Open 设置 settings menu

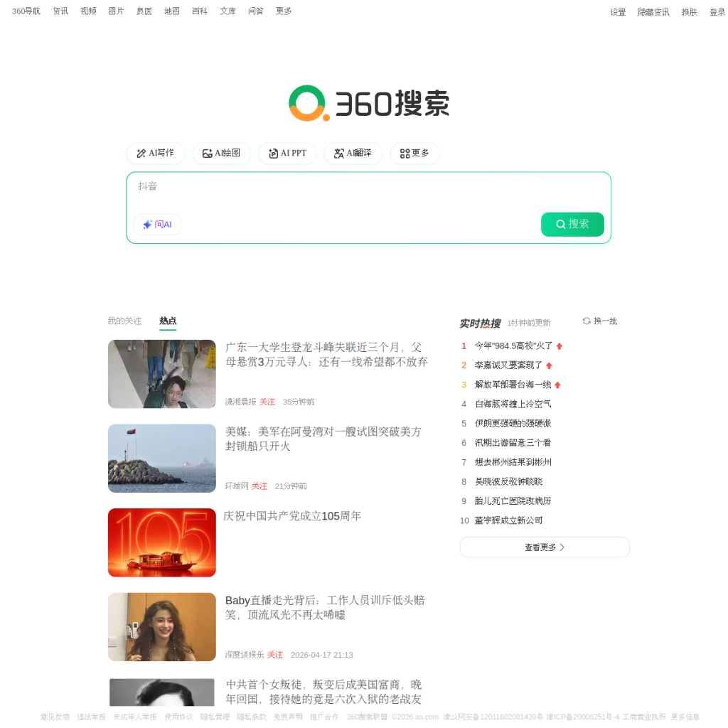(x=618, y=13)
